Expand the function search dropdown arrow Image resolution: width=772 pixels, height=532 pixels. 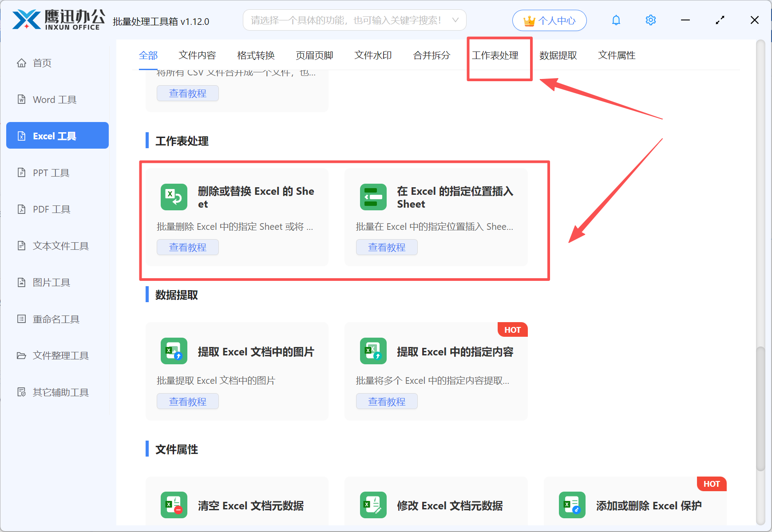coord(455,20)
